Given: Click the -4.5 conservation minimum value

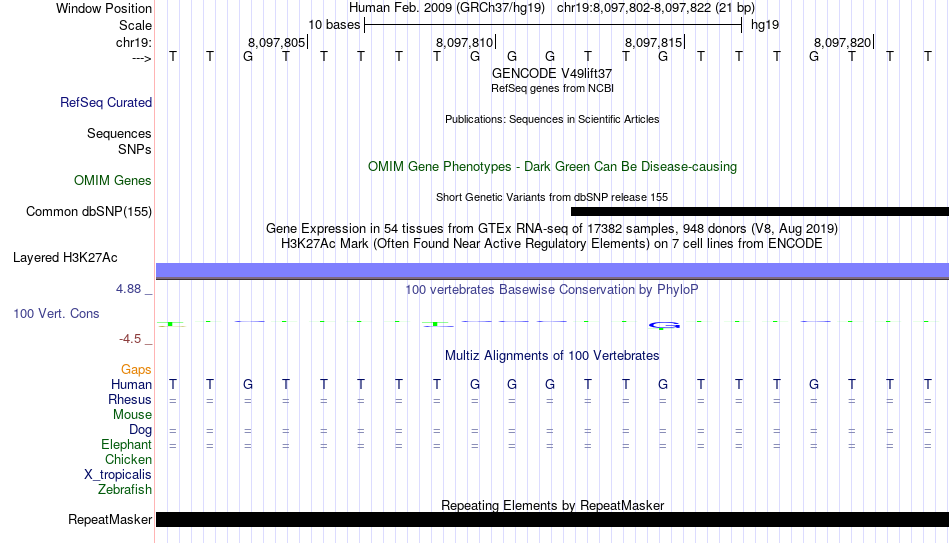Looking at the screenshot, I should [x=130, y=339].
